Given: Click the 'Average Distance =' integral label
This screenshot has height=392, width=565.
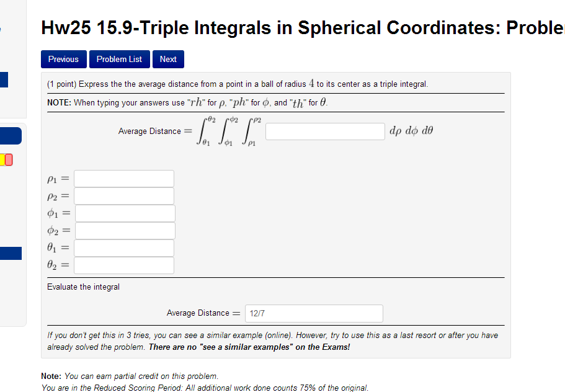Looking at the screenshot, I should 149,131.
